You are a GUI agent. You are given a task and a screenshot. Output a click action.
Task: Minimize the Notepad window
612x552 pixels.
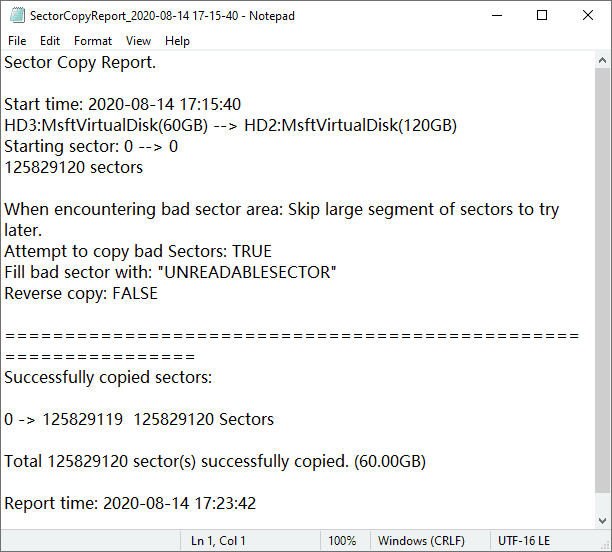coord(496,15)
